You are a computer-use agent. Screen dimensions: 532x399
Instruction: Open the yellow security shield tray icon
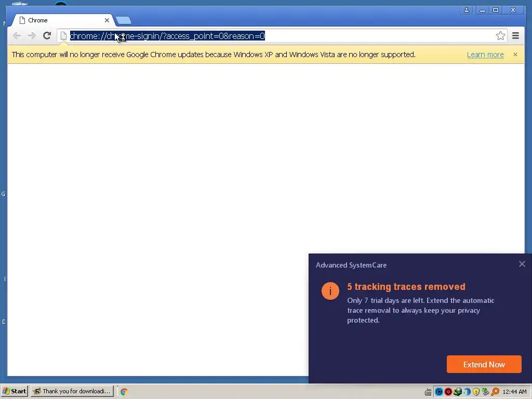pos(476,392)
